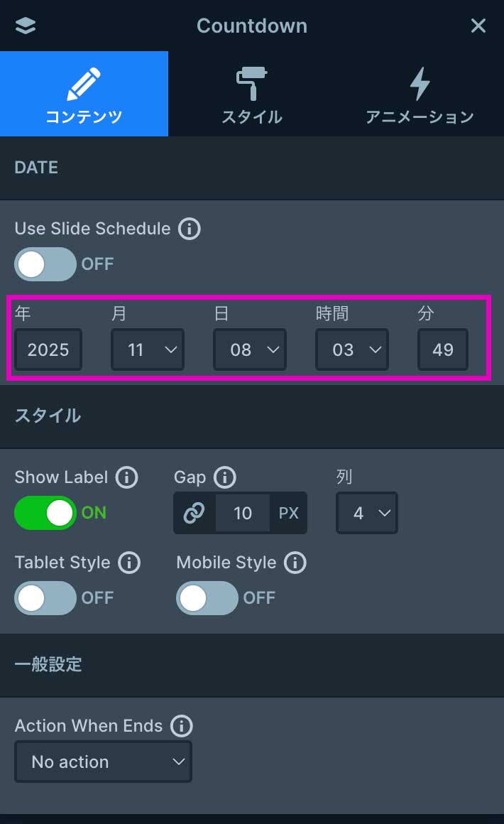Click the info icon beside Mobile Style
The height and width of the screenshot is (824, 504).
pos(295,563)
